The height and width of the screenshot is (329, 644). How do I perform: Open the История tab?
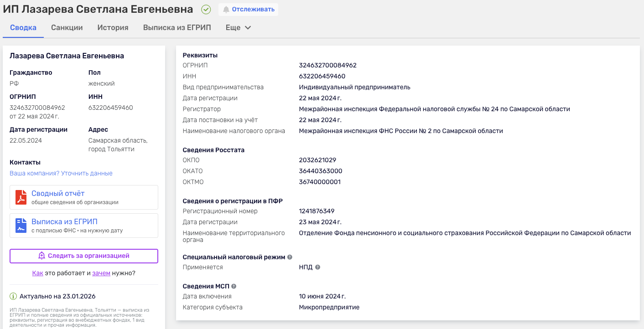pyautogui.click(x=113, y=28)
